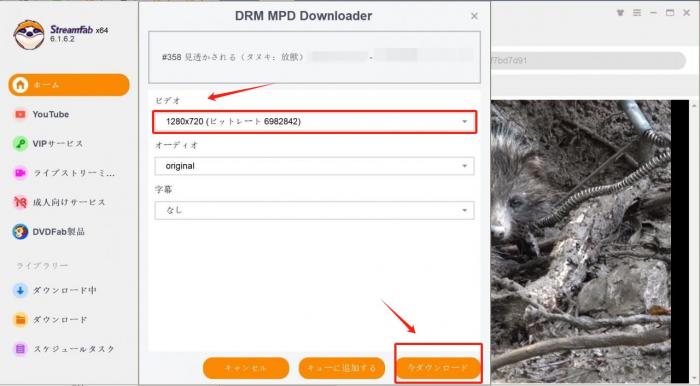Screen dimensions: 700x386
Task: Close the DRM MPD Downloader dialog
Action: [x=474, y=16]
